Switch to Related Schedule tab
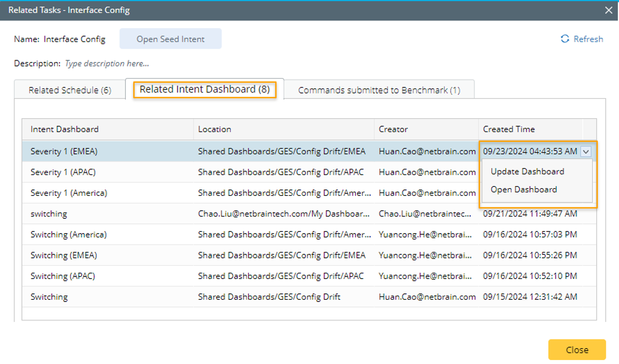 coord(70,90)
